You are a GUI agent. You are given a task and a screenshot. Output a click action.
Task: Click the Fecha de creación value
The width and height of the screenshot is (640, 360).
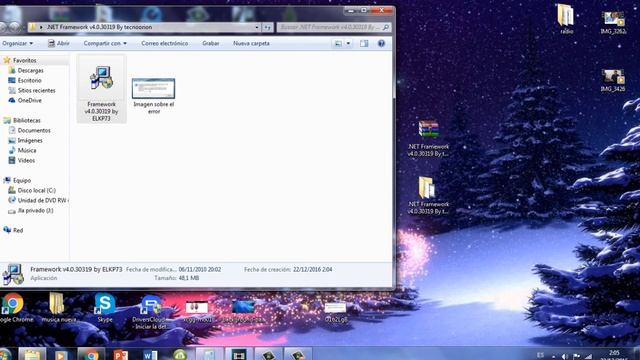[x=312, y=269]
